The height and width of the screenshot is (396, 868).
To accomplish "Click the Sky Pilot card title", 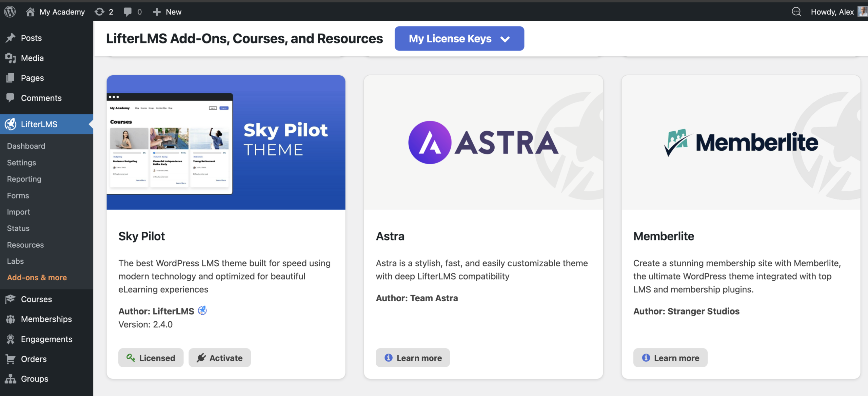I will (141, 236).
